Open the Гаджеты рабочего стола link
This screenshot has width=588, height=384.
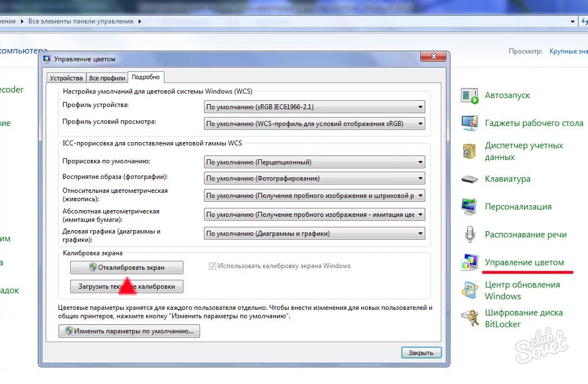[534, 123]
